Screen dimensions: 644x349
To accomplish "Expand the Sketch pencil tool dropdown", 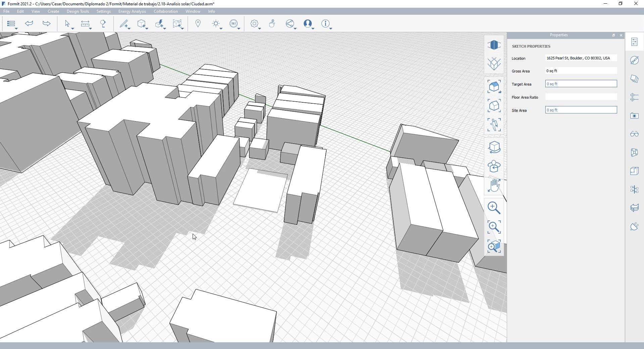I will pos(129,29).
